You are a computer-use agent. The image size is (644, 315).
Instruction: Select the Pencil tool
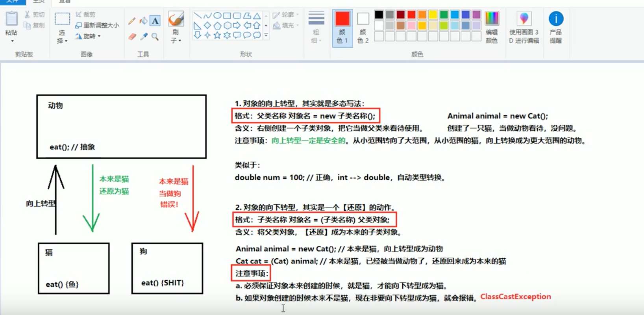point(132,21)
